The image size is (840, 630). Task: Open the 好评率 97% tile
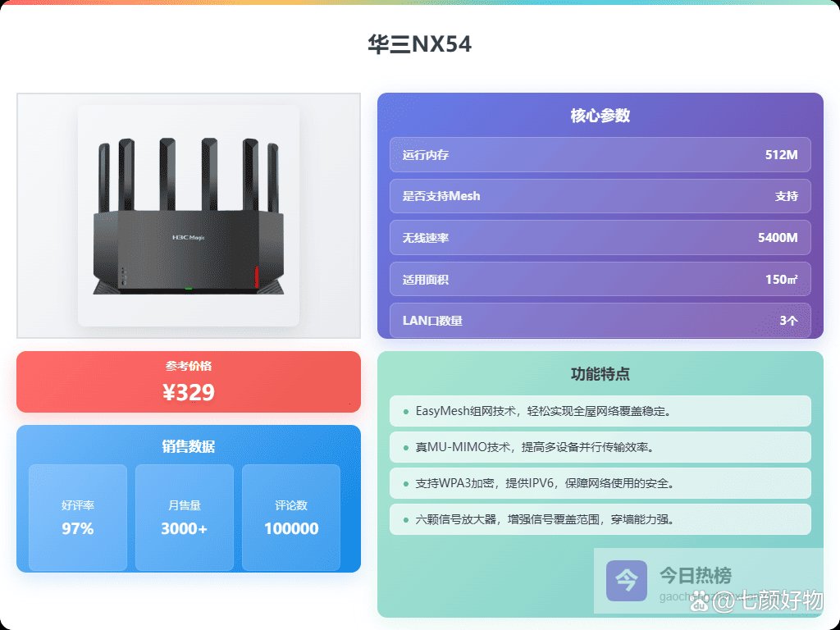(78, 518)
